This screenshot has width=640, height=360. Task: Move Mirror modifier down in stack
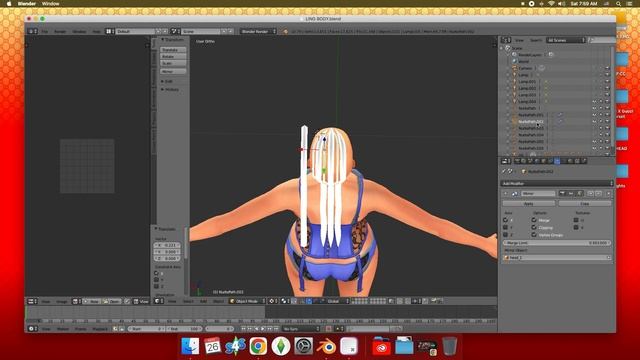click(x=599, y=193)
